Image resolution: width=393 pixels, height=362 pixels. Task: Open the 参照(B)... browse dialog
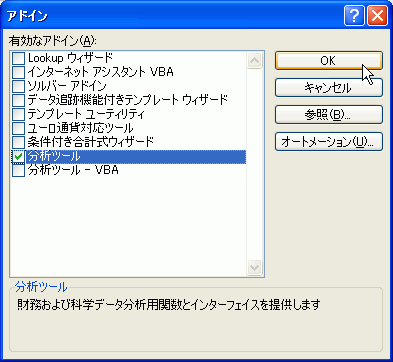pyautogui.click(x=329, y=115)
